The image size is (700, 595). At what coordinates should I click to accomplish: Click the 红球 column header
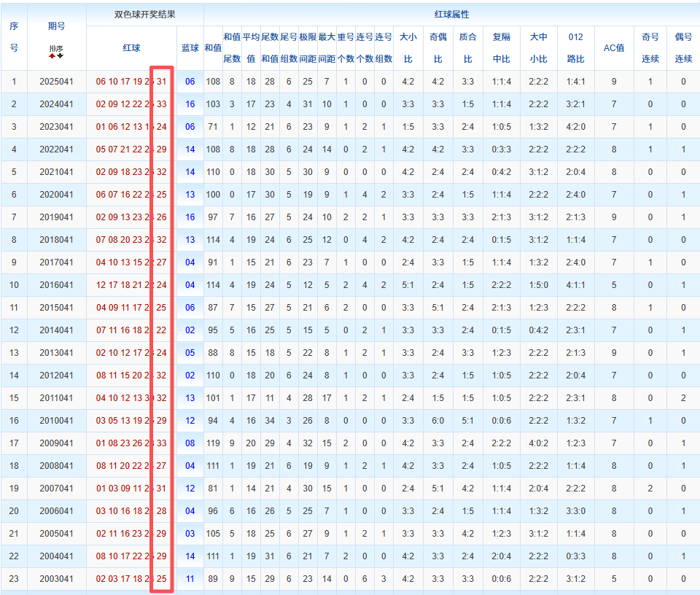tap(131, 47)
